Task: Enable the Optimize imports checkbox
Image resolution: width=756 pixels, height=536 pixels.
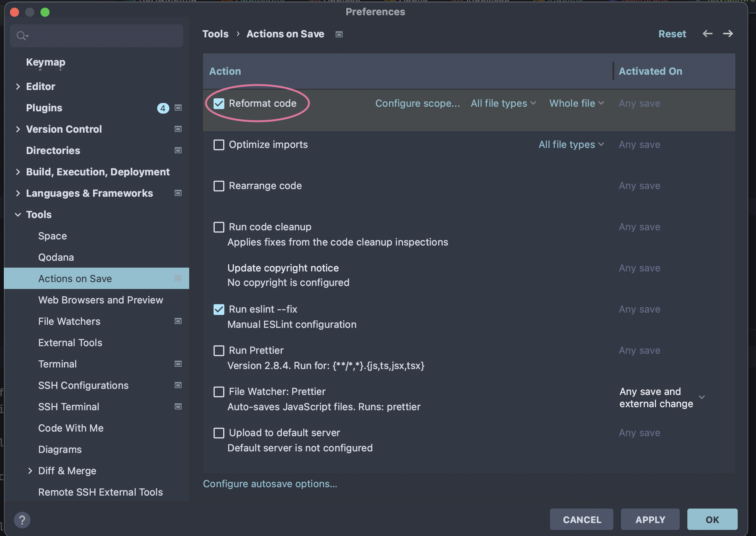Action: pyautogui.click(x=219, y=145)
